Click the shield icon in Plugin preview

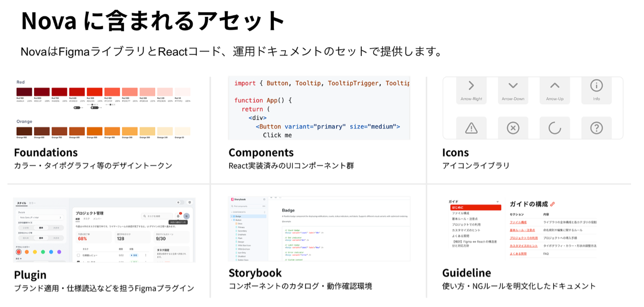(189, 202)
